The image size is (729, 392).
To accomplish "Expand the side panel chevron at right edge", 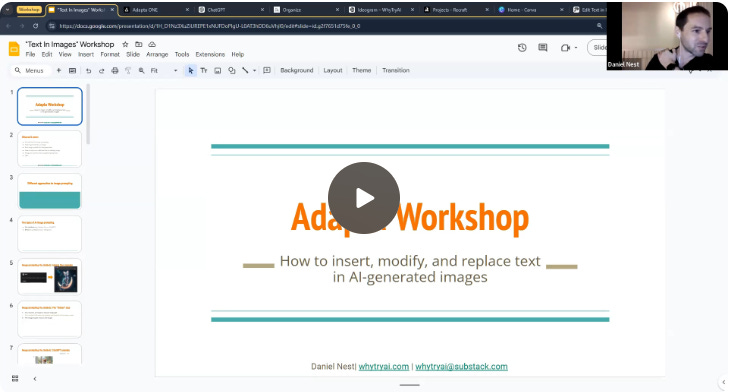I will [x=723, y=382].
